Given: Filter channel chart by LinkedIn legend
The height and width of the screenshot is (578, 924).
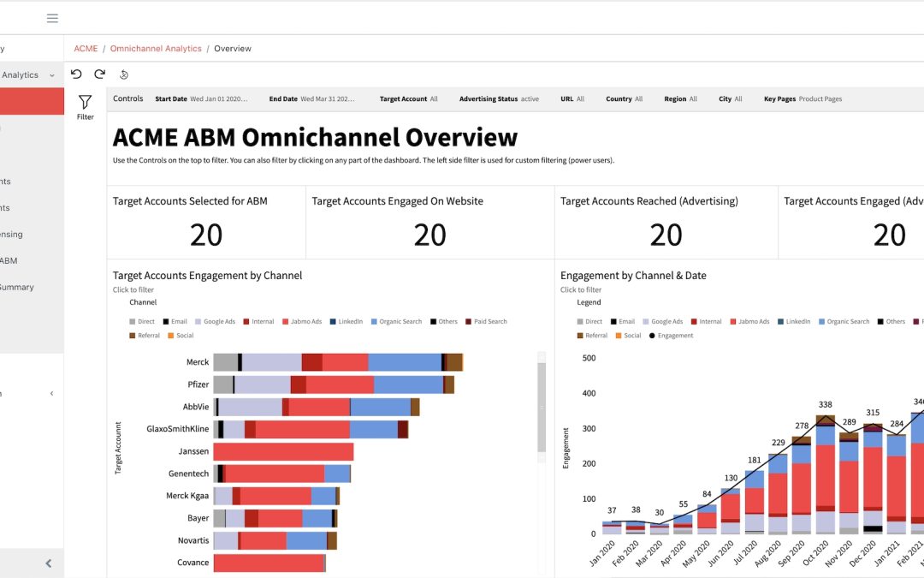Looking at the screenshot, I should coord(346,321).
